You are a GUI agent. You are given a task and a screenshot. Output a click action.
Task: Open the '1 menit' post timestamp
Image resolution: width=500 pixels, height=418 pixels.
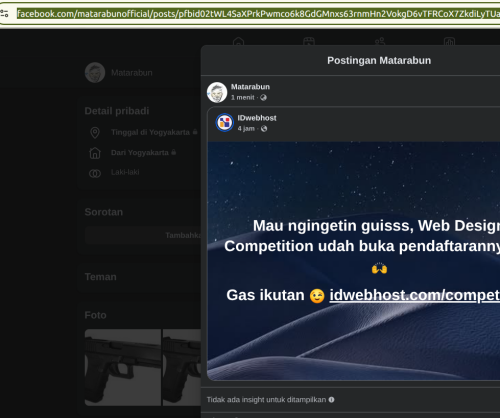(x=243, y=97)
